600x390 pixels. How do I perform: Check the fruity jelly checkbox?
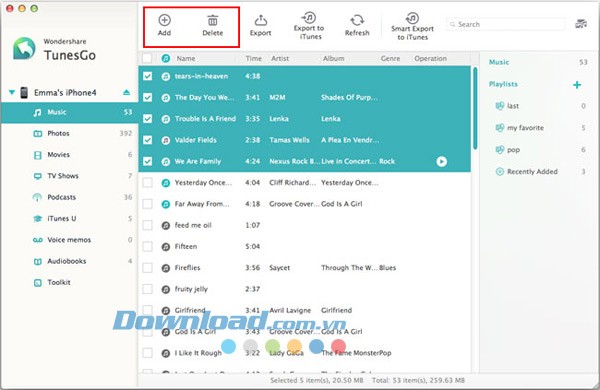coord(147,289)
